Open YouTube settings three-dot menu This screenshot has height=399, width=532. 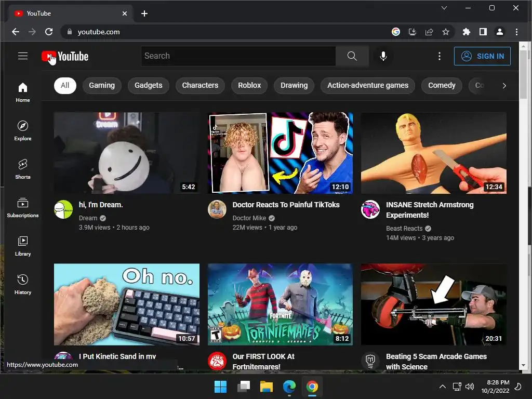pyautogui.click(x=440, y=56)
